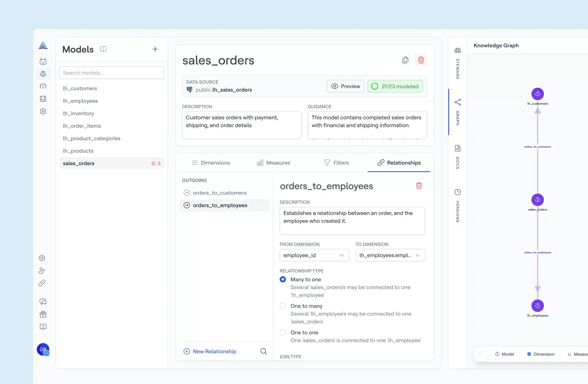Open the Steward panel icon

click(x=458, y=50)
